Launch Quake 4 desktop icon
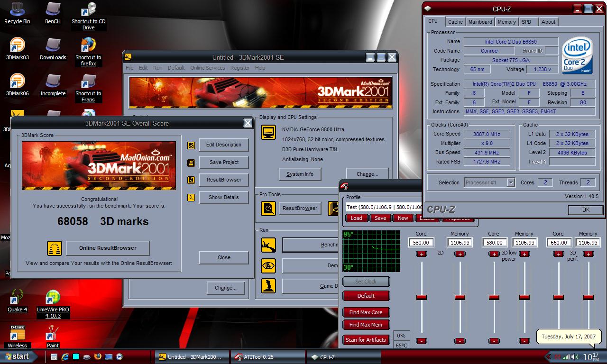The image size is (607, 364). pos(17,301)
